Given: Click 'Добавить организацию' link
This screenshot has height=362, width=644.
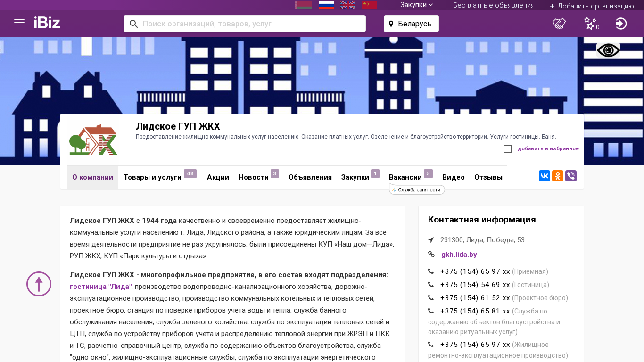Looking at the screenshot, I should click(x=592, y=6).
